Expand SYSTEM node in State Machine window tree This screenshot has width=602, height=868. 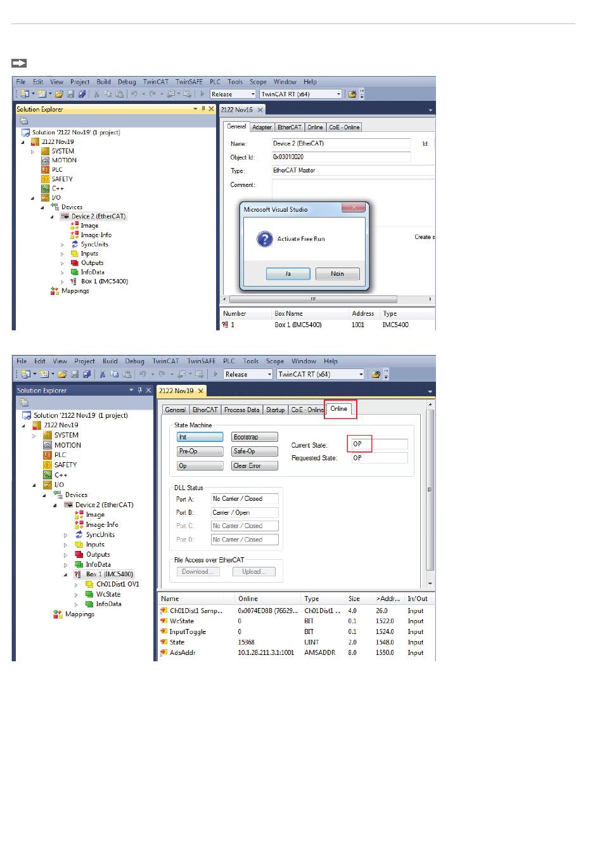(x=34, y=436)
